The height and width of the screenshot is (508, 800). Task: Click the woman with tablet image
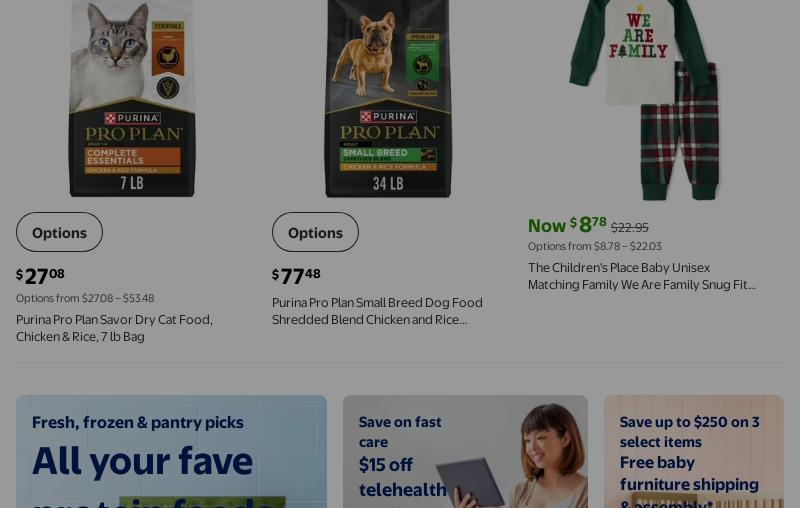click(x=513, y=456)
